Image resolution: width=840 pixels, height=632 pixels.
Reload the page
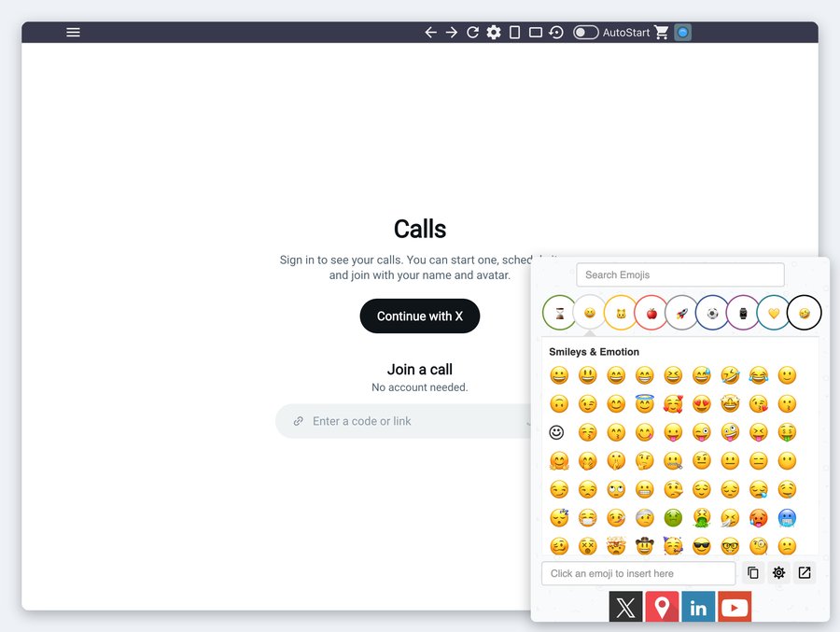[472, 32]
